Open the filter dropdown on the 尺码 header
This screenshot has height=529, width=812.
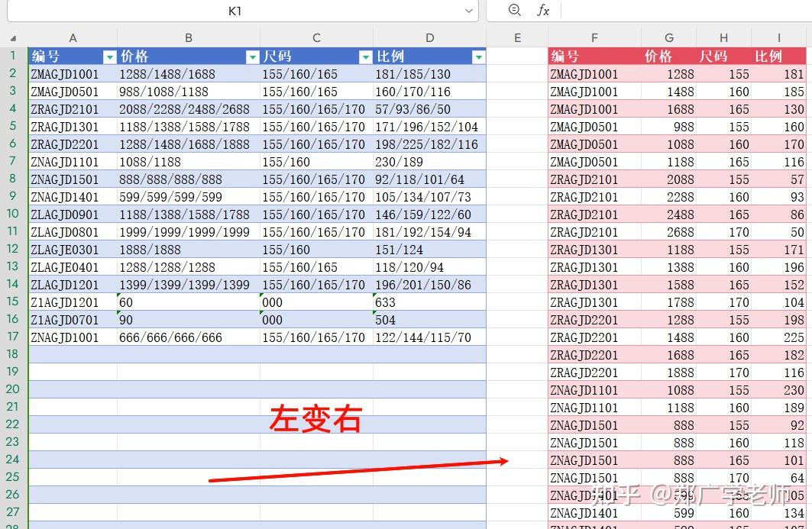pyautogui.click(x=364, y=56)
